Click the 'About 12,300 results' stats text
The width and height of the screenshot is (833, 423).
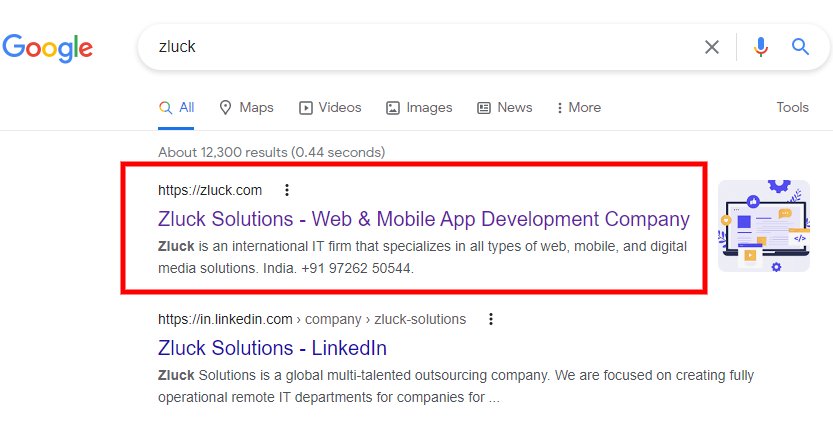click(x=271, y=153)
